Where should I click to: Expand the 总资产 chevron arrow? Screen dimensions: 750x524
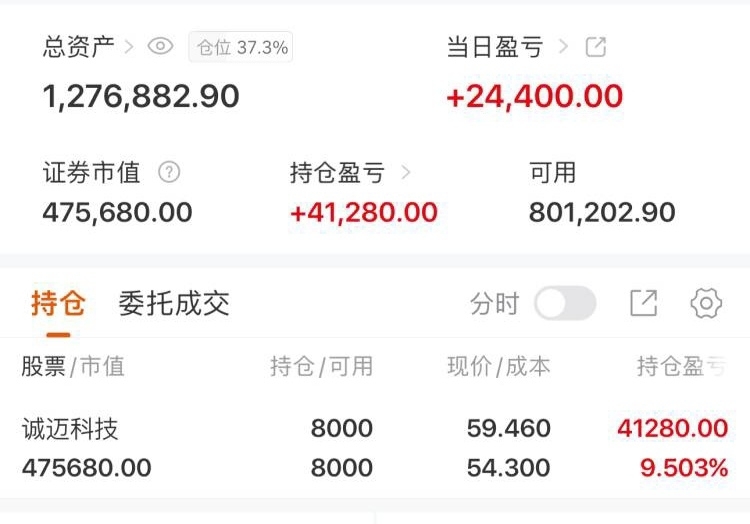tap(130, 46)
